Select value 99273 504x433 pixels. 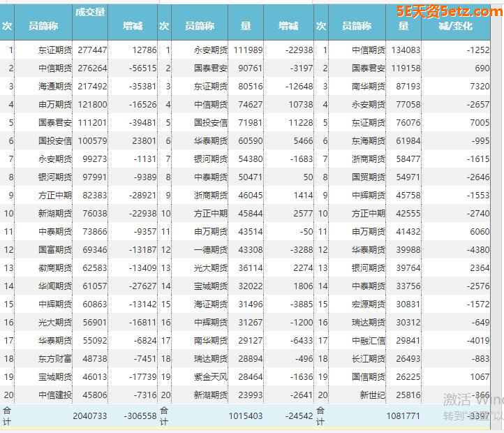coord(94,159)
